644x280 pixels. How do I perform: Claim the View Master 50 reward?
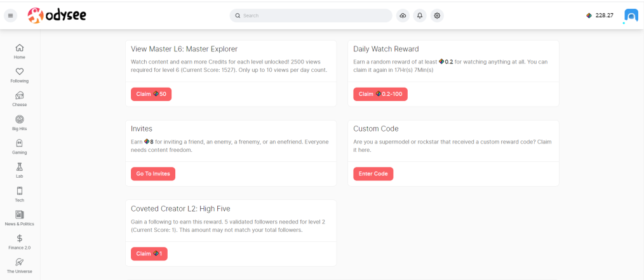[x=151, y=94]
